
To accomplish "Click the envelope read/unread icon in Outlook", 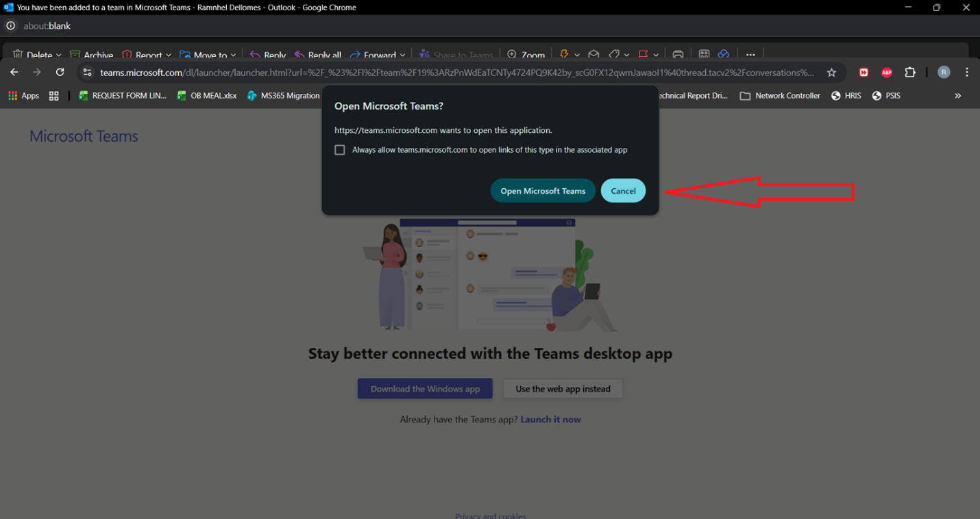I will click(x=594, y=55).
